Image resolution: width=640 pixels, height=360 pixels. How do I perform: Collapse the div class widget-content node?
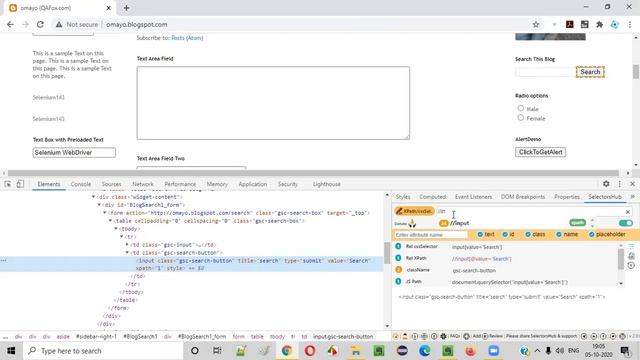93,197
